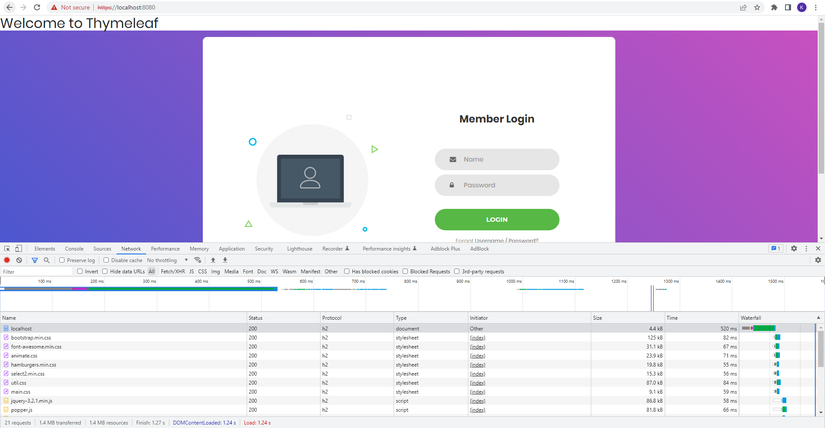Sort by the Size column header
The image size is (825, 428).
pyautogui.click(x=628, y=318)
